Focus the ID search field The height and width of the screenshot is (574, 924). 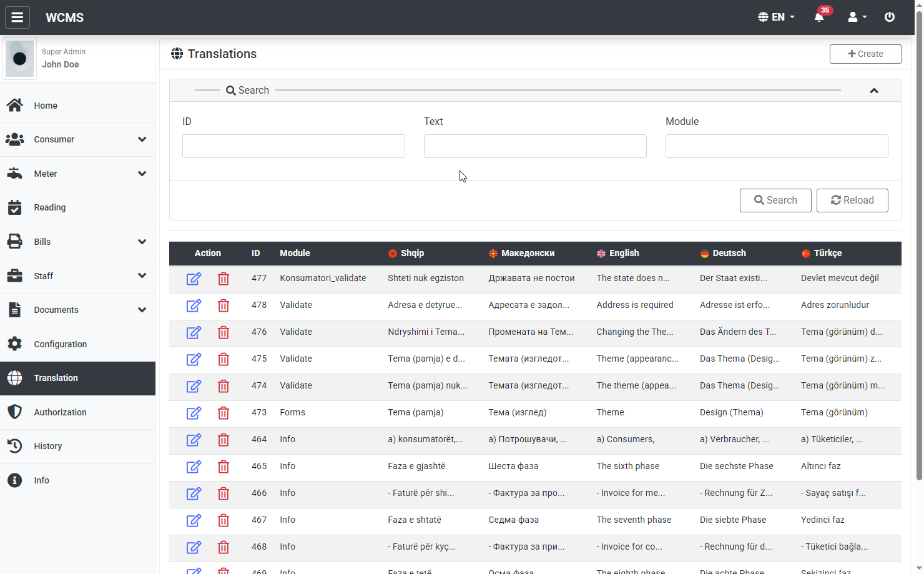coord(293,146)
